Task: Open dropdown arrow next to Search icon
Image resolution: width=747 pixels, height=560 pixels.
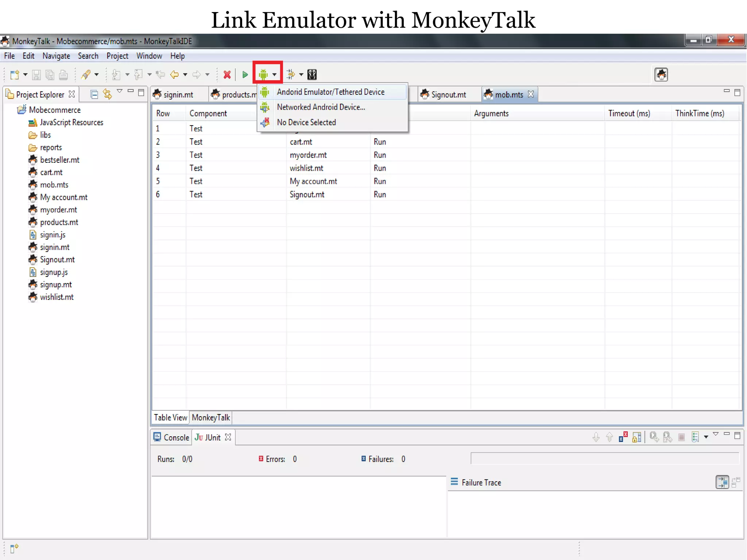Action: pos(96,75)
